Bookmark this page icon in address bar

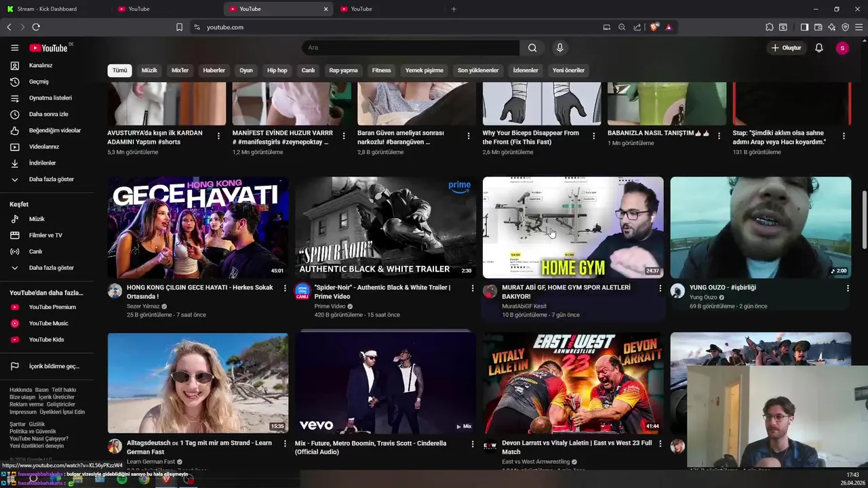(179, 27)
